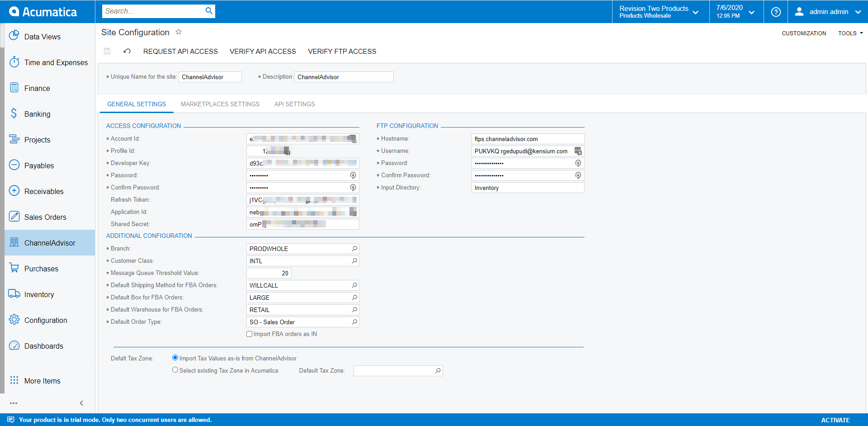Click VERIFY FTP ACCESS button
Image resolution: width=868 pixels, height=426 pixels.
click(x=342, y=52)
